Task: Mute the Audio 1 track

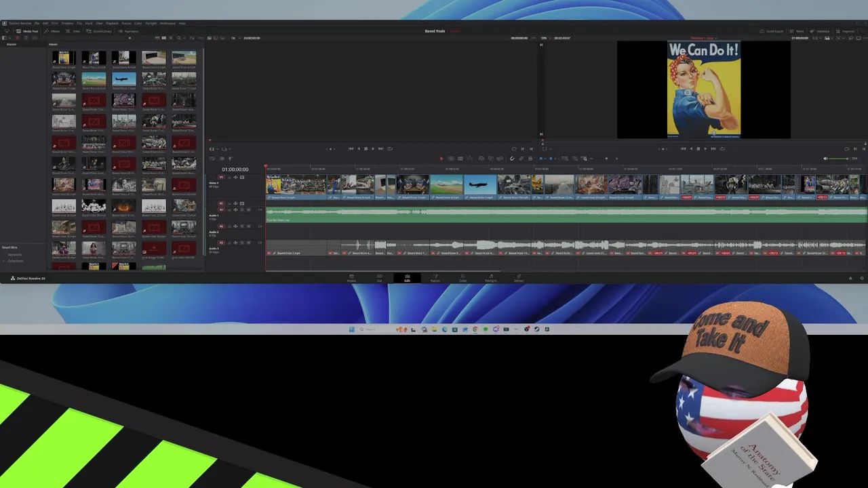Action: click(x=248, y=209)
